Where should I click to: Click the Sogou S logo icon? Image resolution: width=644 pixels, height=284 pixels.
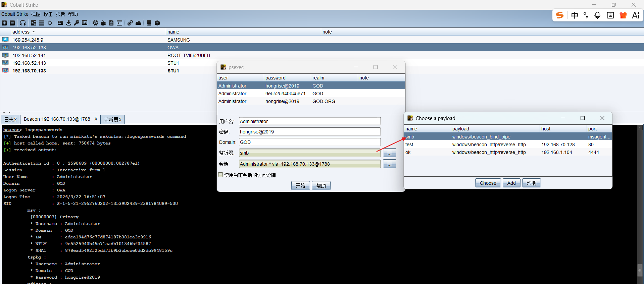[x=560, y=15]
